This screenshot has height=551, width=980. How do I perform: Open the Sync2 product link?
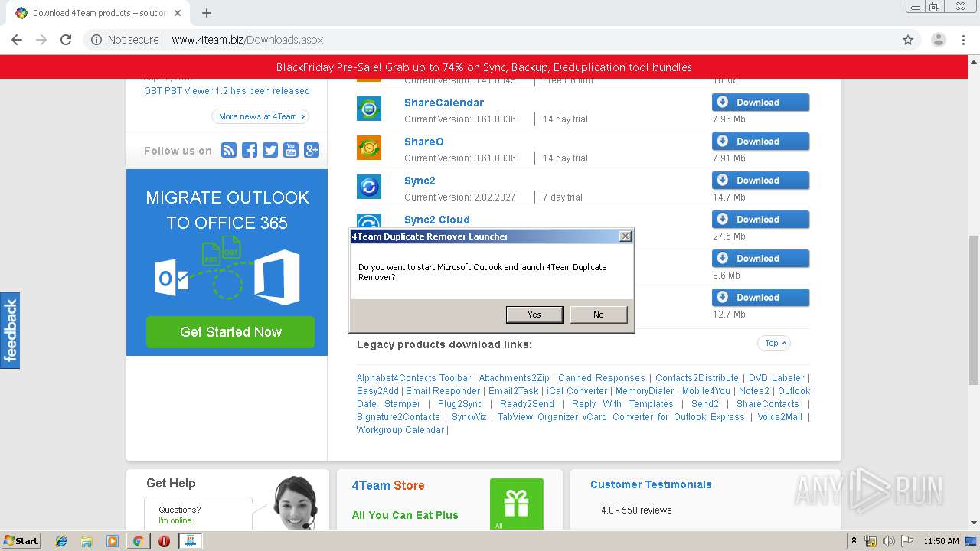click(420, 181)
